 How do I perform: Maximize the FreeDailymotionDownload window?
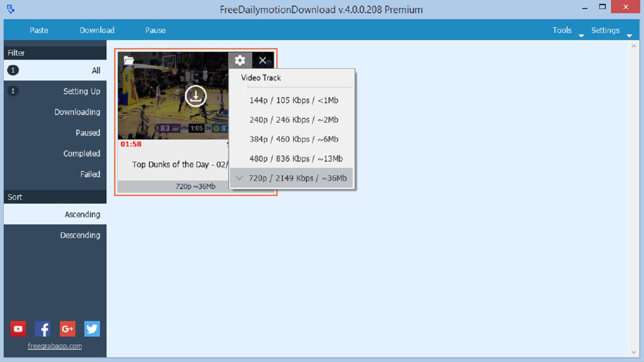603,7
